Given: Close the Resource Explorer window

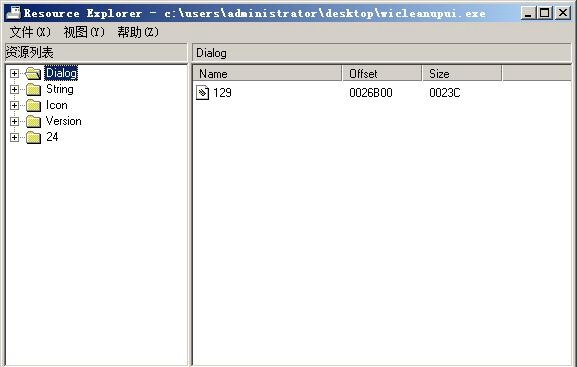Looking at the screenshot, I should click(563, 13).
